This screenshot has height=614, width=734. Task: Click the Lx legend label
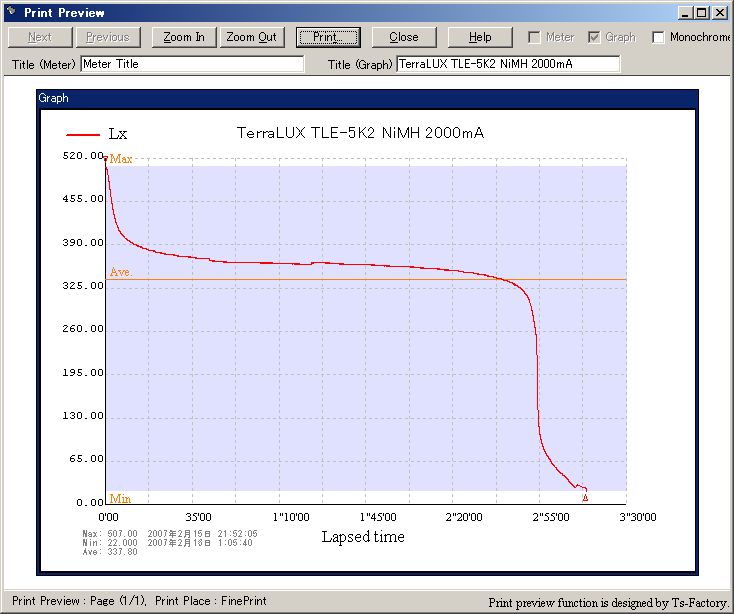(118, 134)
